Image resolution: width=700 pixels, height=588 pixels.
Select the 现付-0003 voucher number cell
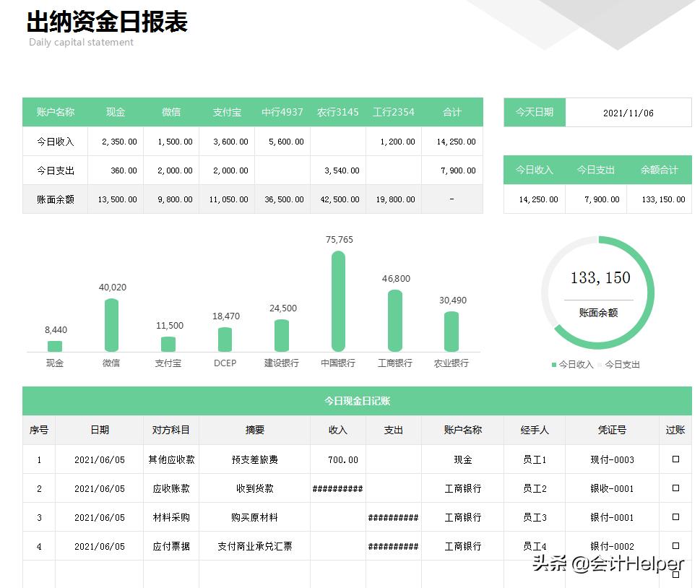coord(612,459)
